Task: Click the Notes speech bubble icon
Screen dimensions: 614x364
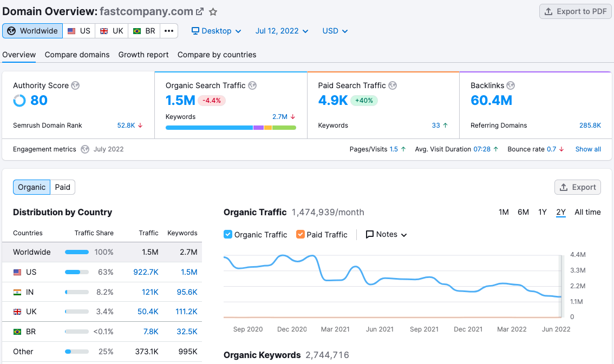Action: click(x=369, y=235)
